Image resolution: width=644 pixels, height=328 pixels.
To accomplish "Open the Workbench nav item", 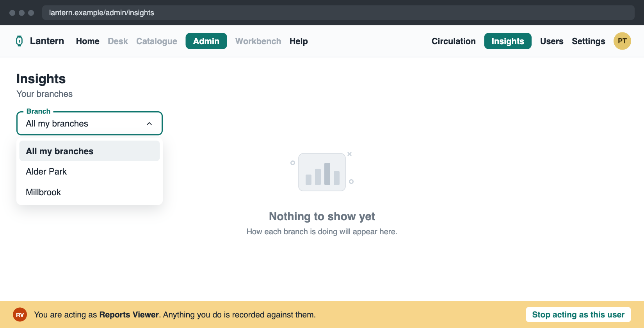I will coord(258,41).
